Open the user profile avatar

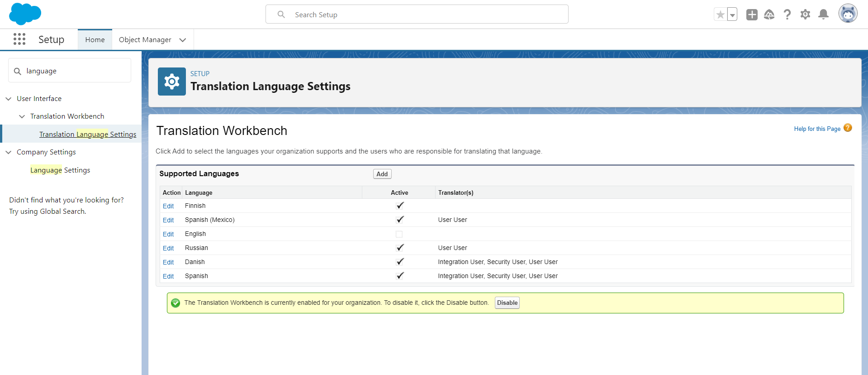[x=848, y=14]
